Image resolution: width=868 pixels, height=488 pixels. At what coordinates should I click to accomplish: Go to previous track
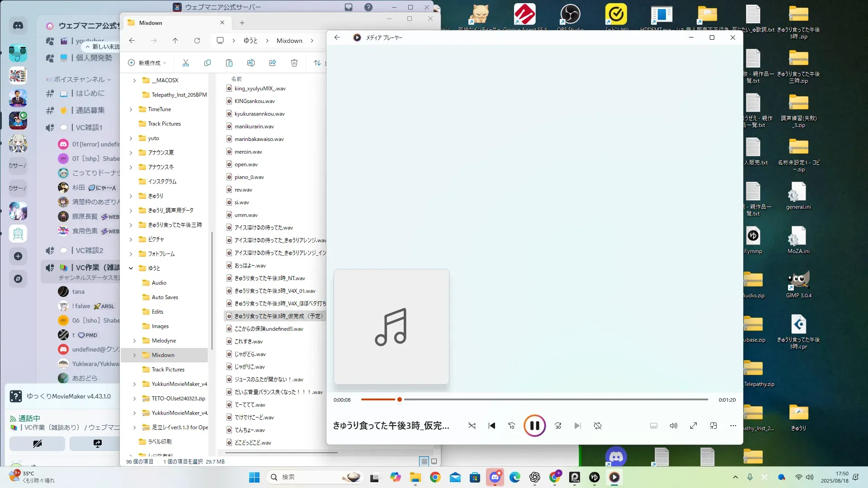(492, 426)
